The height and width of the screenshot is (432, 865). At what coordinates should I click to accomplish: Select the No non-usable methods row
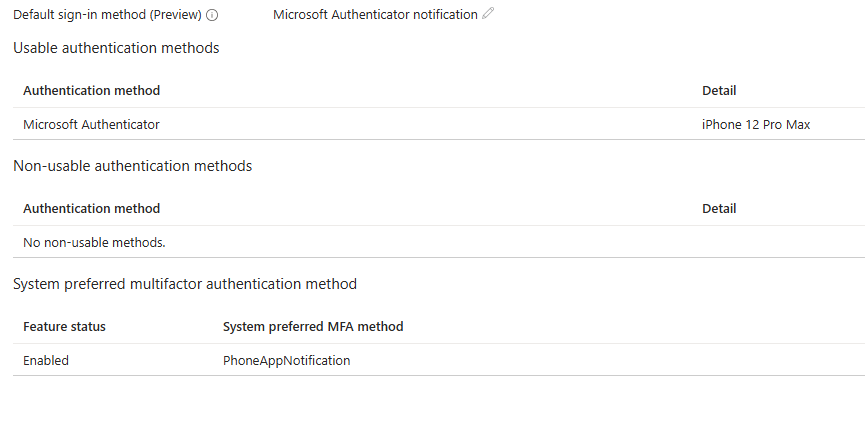[x=439, y=242]
